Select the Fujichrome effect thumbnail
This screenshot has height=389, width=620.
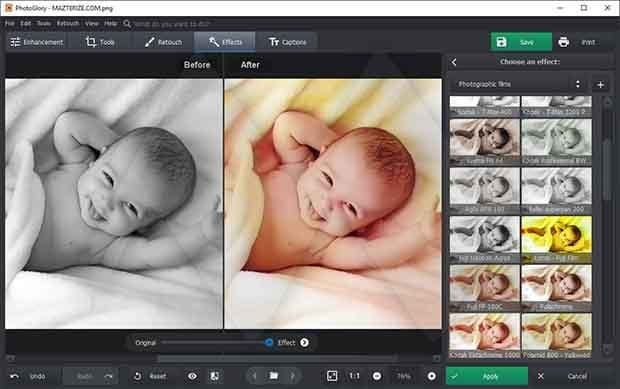[557, 288]
